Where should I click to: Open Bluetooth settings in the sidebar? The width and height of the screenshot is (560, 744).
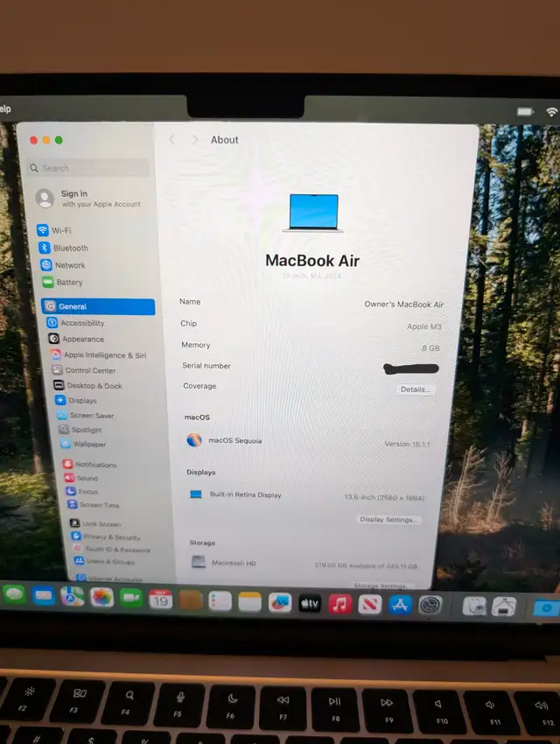click(64, 248)
